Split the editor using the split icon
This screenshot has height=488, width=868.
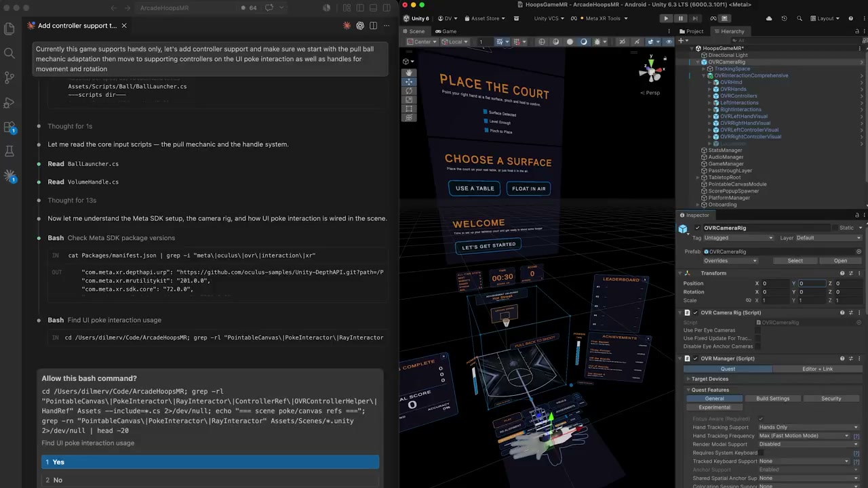click(374, 26)
